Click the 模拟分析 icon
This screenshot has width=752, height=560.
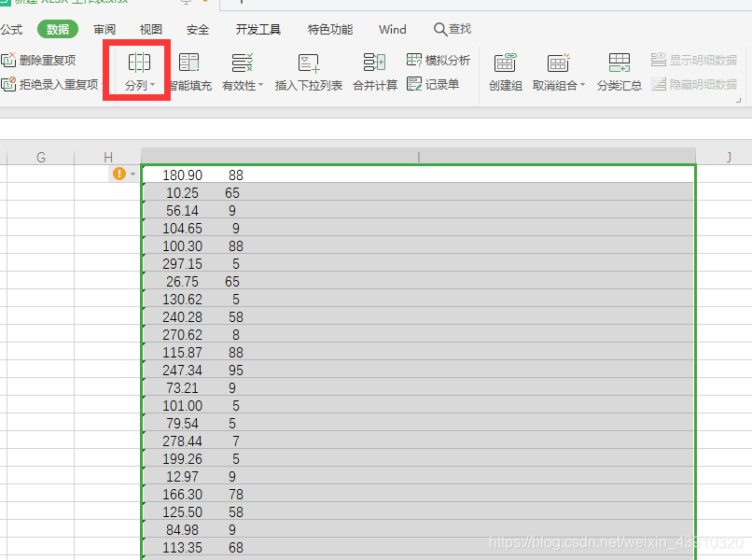(414, 60)
